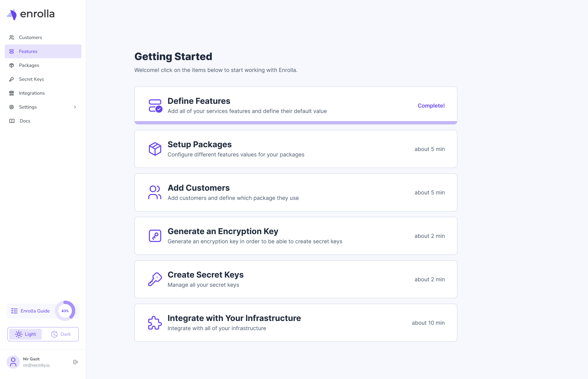Switch theme to Light
Viewport: 588px width, 379px height.
25,334
